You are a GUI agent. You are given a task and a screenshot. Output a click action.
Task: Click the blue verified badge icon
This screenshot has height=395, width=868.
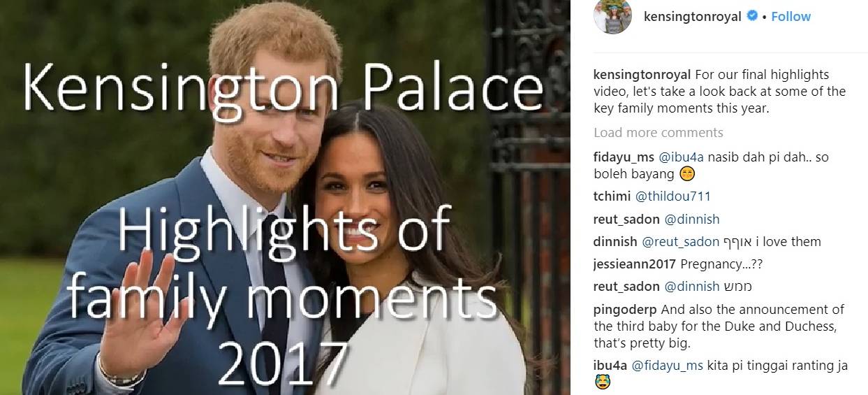pos(752,16)
